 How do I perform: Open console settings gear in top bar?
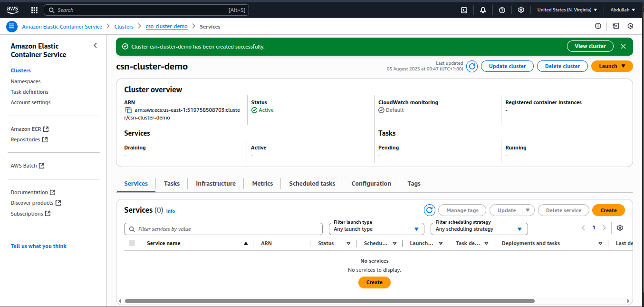pos(521,10)
